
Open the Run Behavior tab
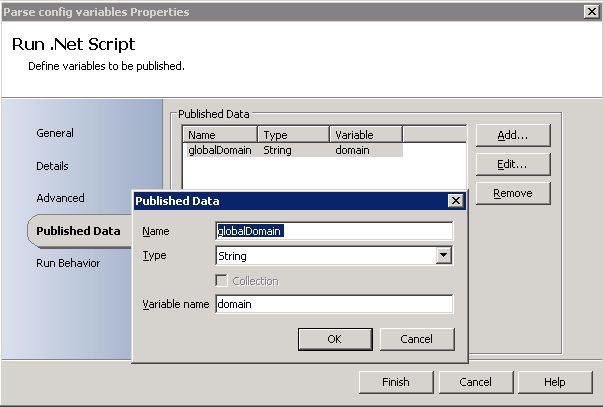pyautogui.click(x=68, y=263)
